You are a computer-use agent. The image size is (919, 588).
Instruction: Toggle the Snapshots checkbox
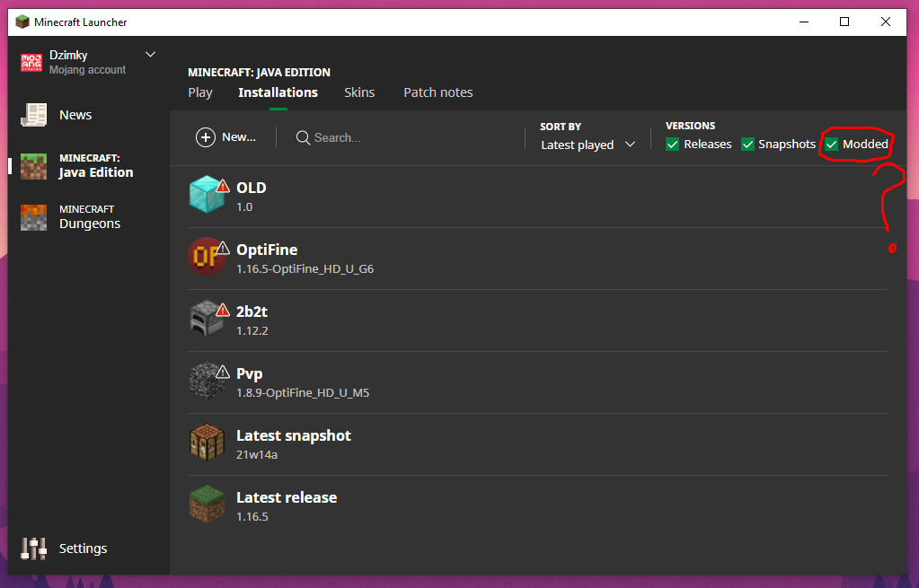click(x=747, y=144)
